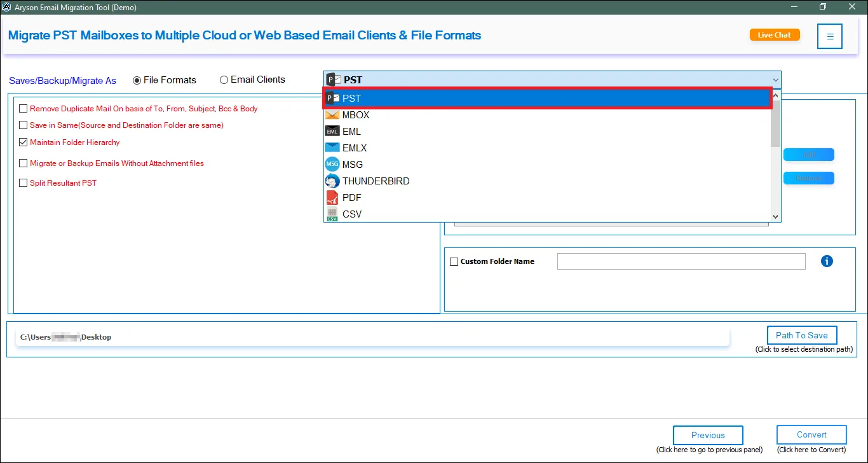868x463 pixels.
Task: Enable Split Resultant PST option
Action: tap(24, 183)
